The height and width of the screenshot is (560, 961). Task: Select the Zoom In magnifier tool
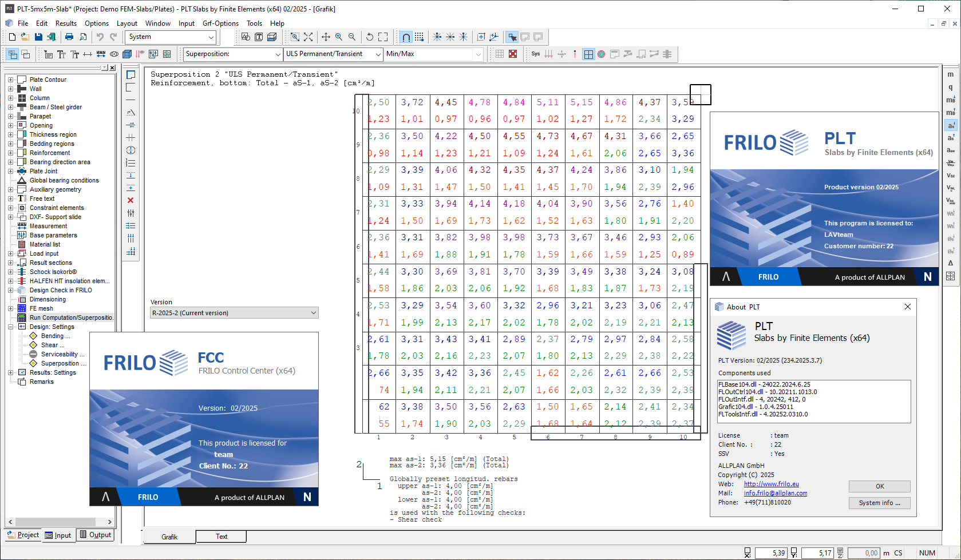pyautogui.click(x=338, y=37)
